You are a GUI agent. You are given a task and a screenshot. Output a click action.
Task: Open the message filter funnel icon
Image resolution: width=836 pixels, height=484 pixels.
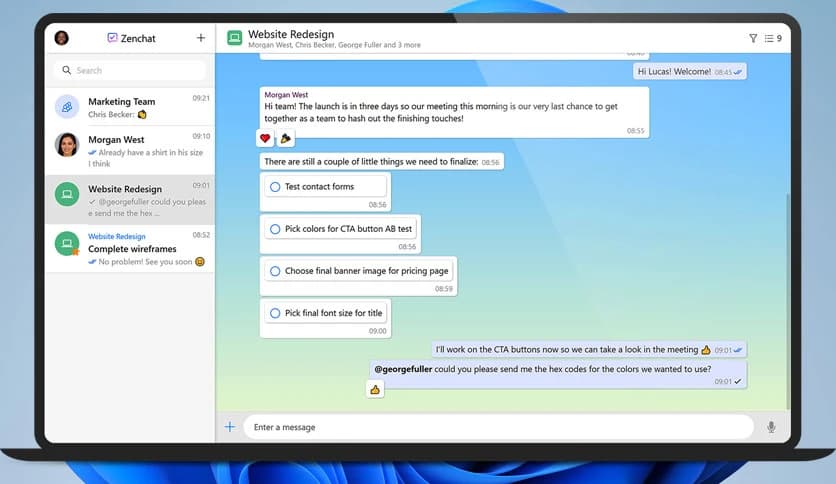pyautogui.click(x=753, y=38)
